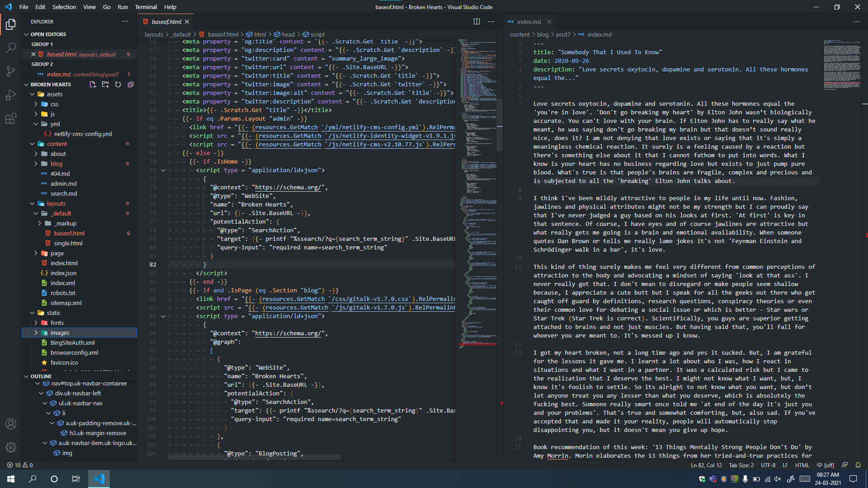Go to line via Ln 82, Col 12
Image resolution: width=868 pixels, height=488 pixels.
(706, 465)
